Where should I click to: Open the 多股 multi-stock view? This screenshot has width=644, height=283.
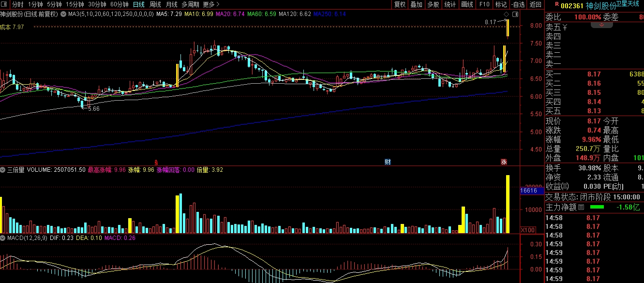point(433,4)
